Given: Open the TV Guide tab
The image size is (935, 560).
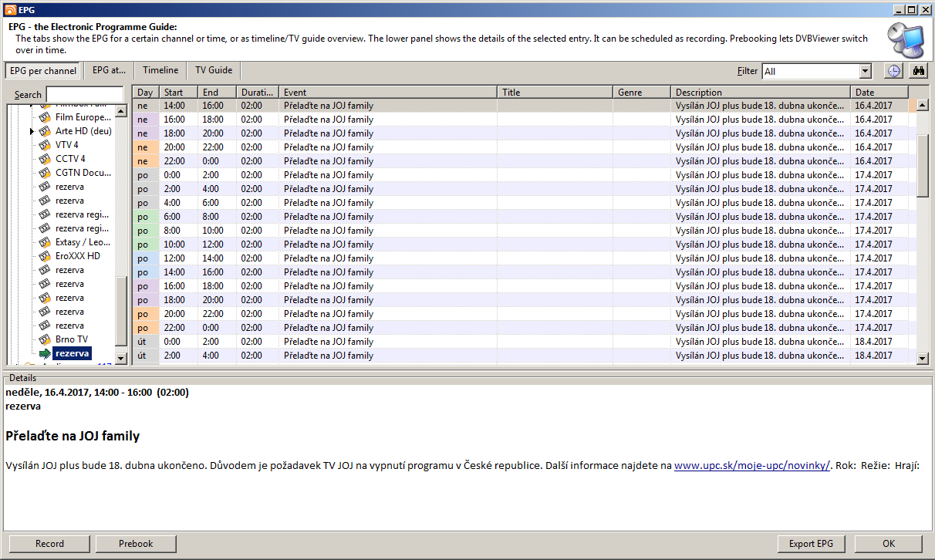Looking at the screenshot, I should [x=214, y=70].
